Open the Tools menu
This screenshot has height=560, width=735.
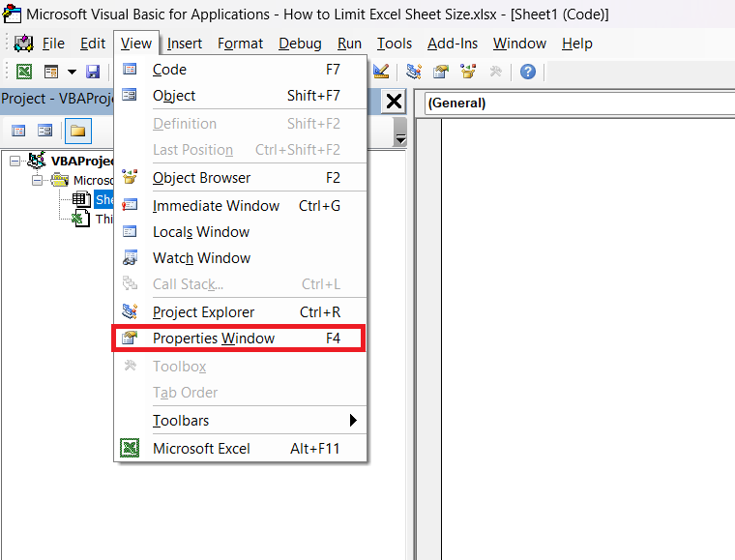[x=395, y=44]
